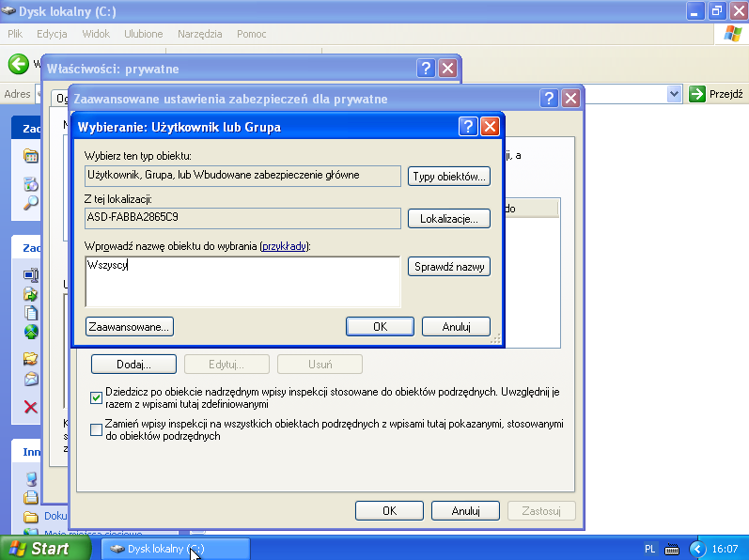This screenshot has width=749, height=560.
Task: Click help icon of Właściwości: prywatne window
Action: [x=427, y=69]
